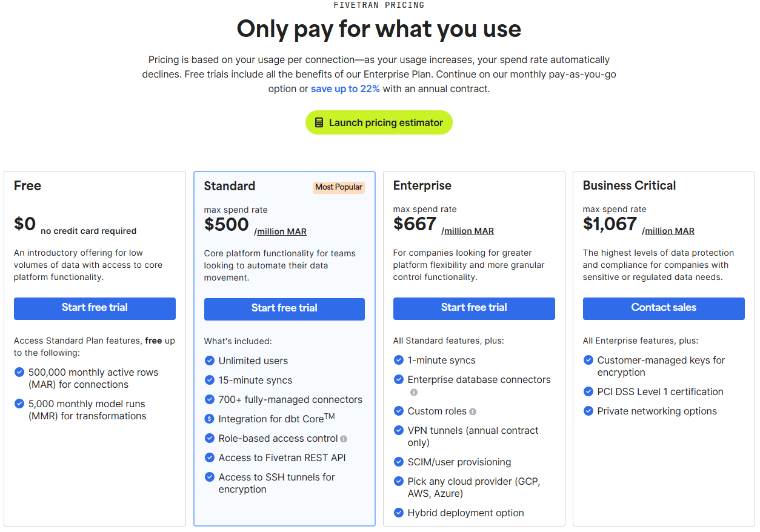Click checkmark icon beside 1-minute syncs
Screen dimensions: 760x532
399,360
